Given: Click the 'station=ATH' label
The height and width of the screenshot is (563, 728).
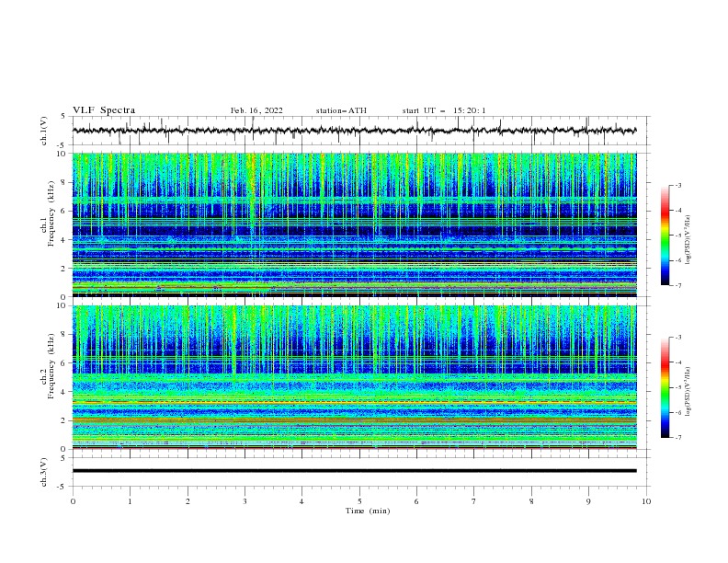Looking at the screenshot, I should coord(341,110).
